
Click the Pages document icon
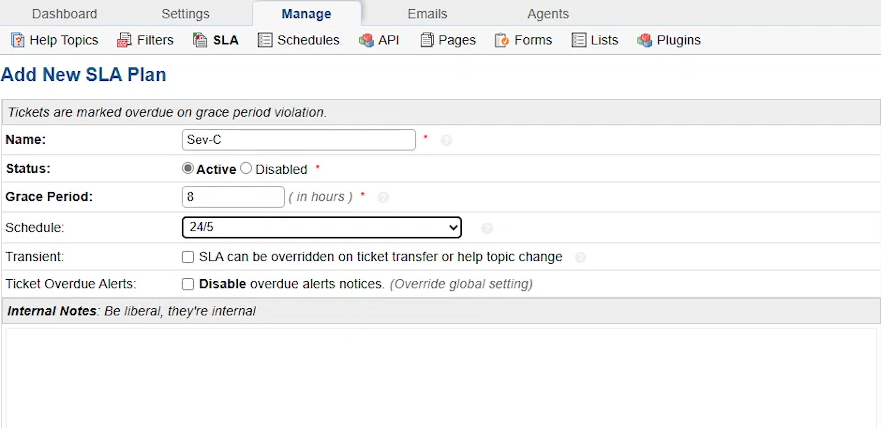coord(428,40)
